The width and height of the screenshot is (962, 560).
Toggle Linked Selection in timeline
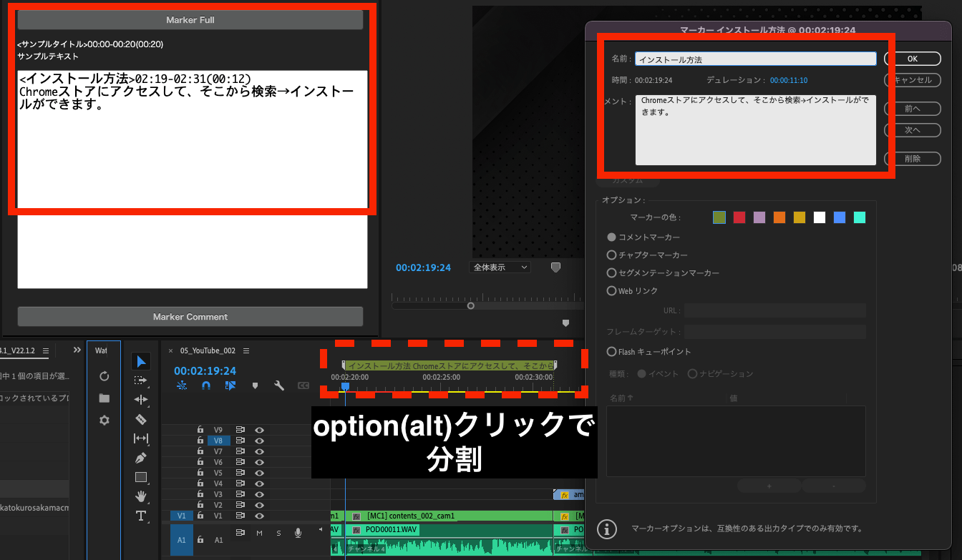click(x=230, y=385)
